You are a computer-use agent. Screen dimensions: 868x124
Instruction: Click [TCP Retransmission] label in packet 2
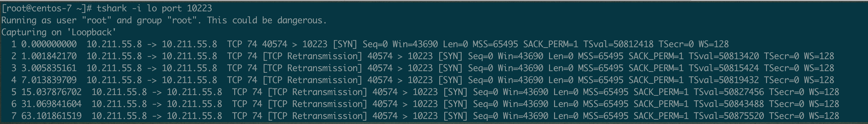(x=312, y=56)
